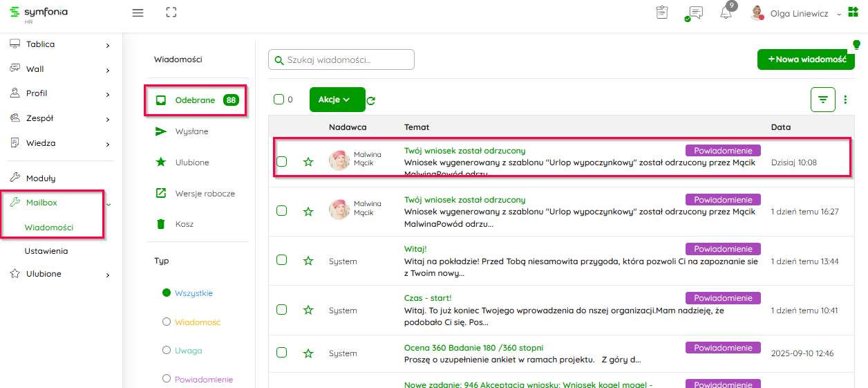Open 'Ocena 360 Badanie 180 /360 stopni' message
Image resolution: width=868 pixels, height=388 pixels.
(473, 348)
